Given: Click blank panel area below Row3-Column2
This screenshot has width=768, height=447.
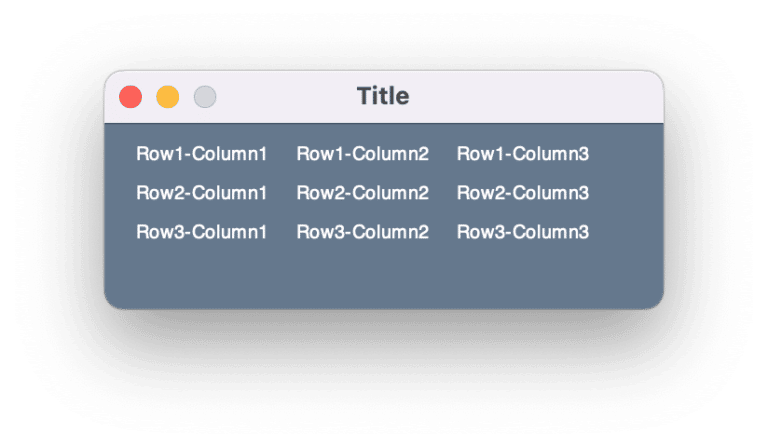Looking at the screenshot, I should pos(362,275).
